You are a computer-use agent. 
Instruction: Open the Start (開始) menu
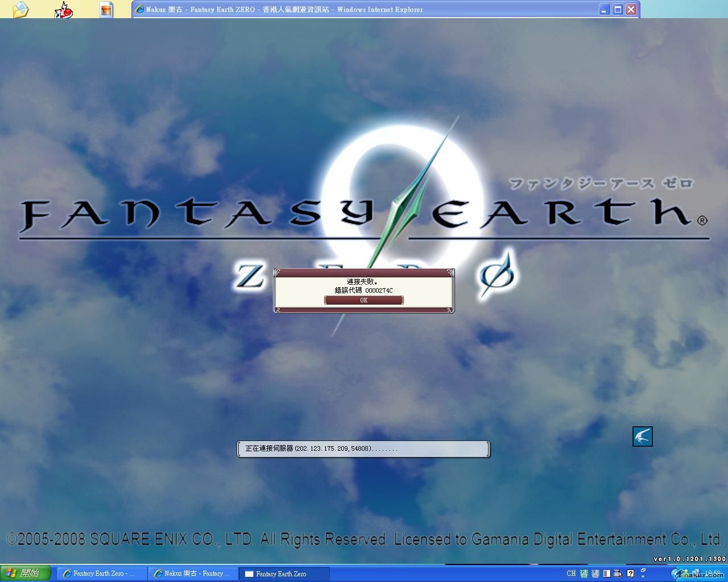click(x=26, y=573)
